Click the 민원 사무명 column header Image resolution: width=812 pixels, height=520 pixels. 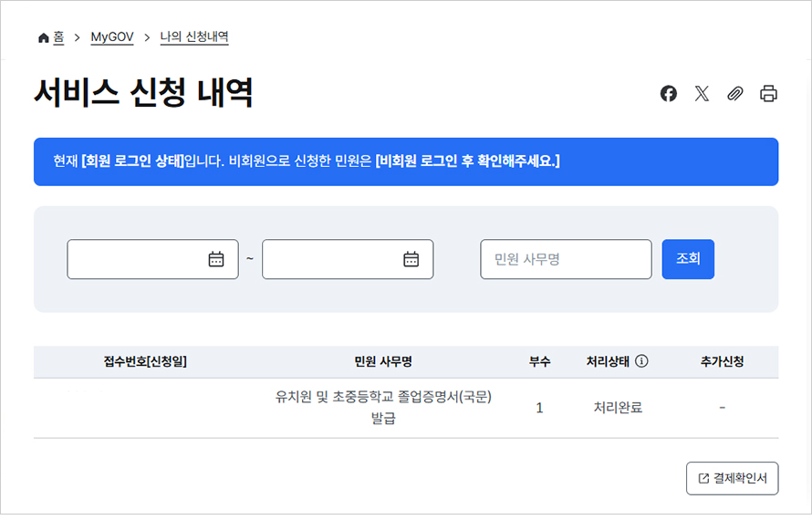(383, 361)
